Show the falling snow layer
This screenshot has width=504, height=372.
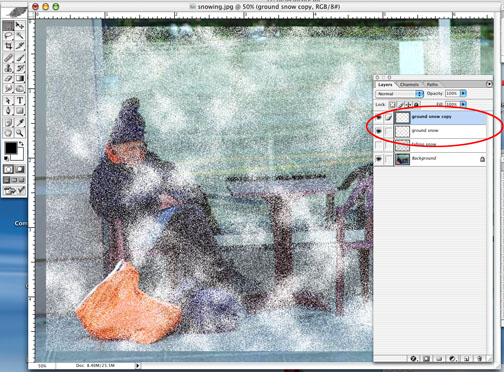coord(379,145)
